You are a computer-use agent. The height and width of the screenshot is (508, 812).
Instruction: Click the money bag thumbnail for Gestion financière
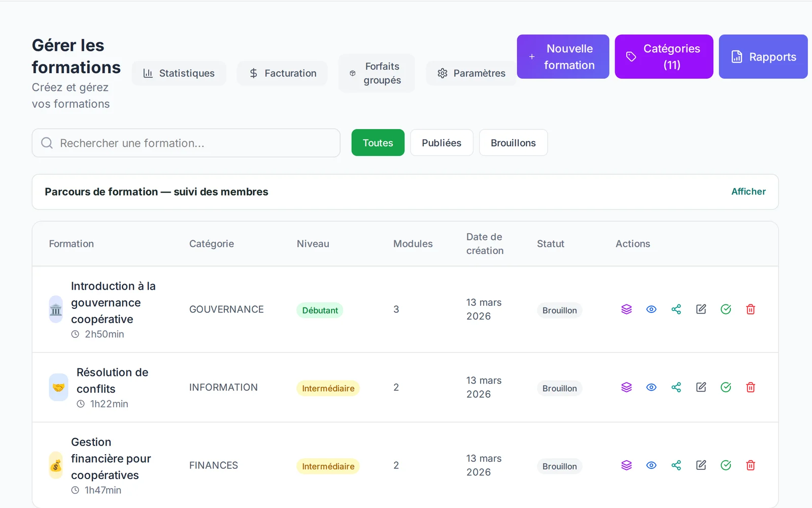pyautogui.click(x=56, y=465)
